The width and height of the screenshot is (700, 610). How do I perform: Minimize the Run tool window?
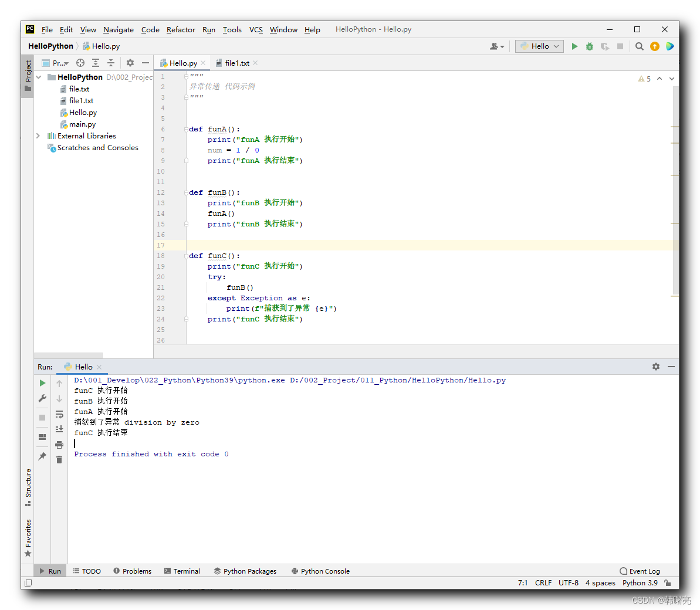click(671, 367)
